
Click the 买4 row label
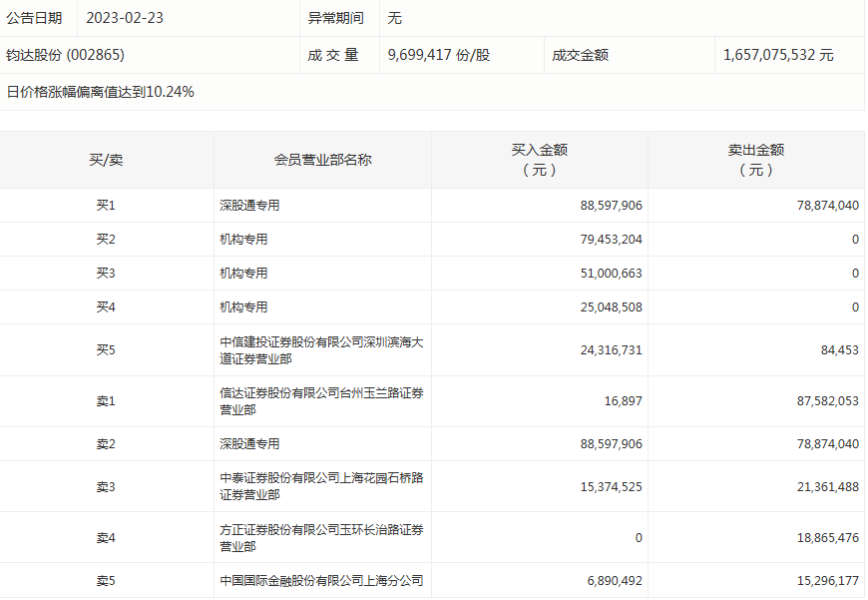coord(106,307)
